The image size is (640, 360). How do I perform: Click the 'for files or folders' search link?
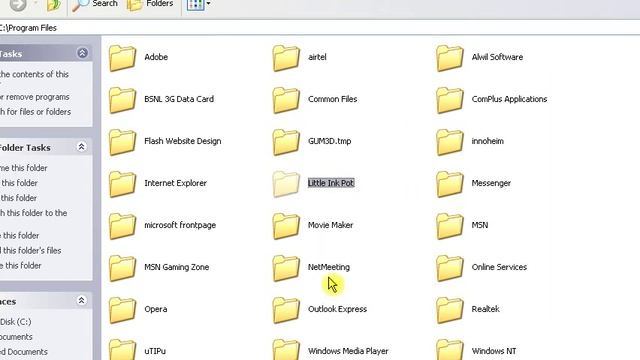pyautogui.click(x=39, y=112)
